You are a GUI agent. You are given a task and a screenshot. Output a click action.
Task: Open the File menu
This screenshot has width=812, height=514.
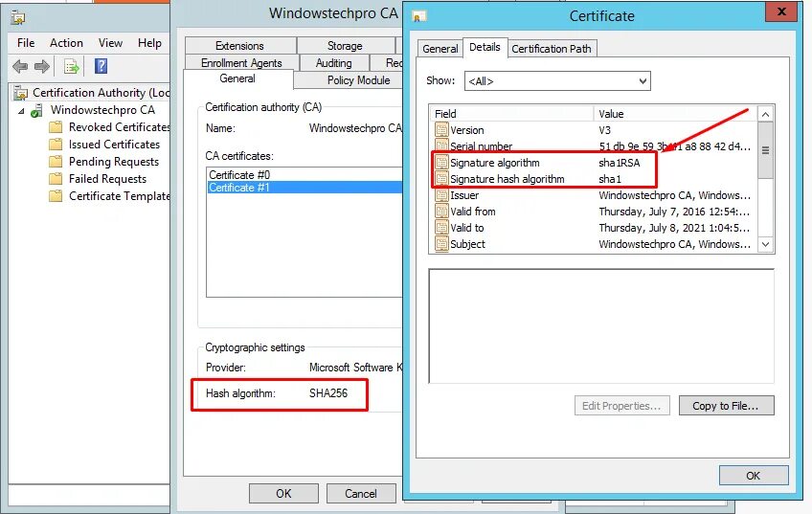pos(26,43)
